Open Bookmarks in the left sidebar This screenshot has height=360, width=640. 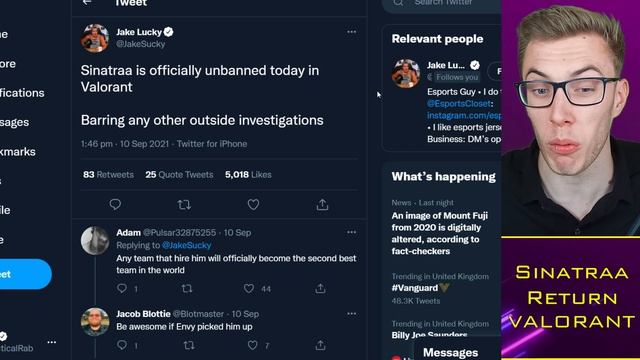pos(18,151)
